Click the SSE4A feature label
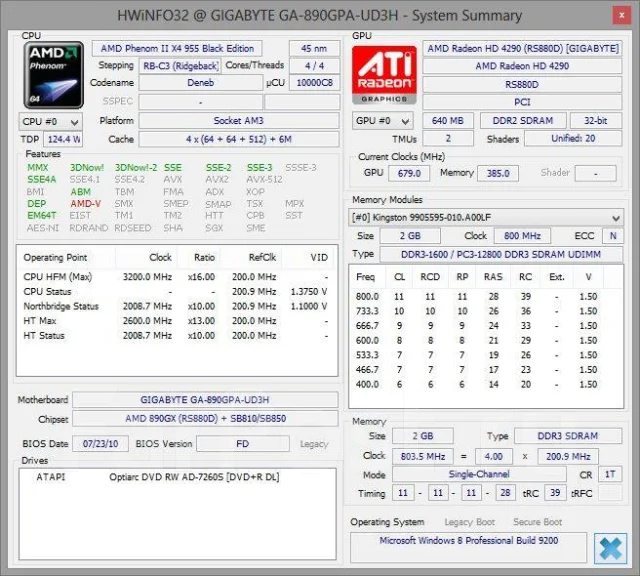The image size is (640, 576). tap(42, 180)
